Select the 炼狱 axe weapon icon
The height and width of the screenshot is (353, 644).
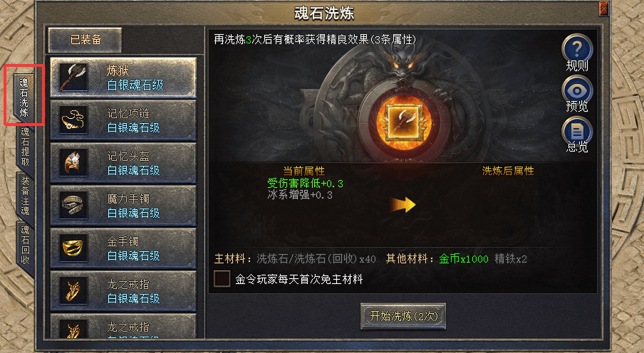point(73,77)
